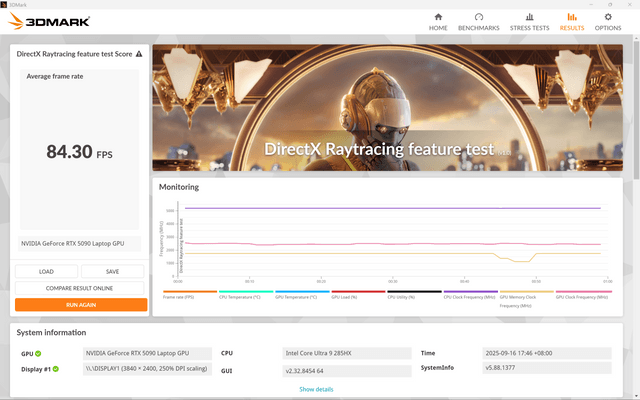
Task: Click the orange RUN AGAIN button
Action: point(81,305)
